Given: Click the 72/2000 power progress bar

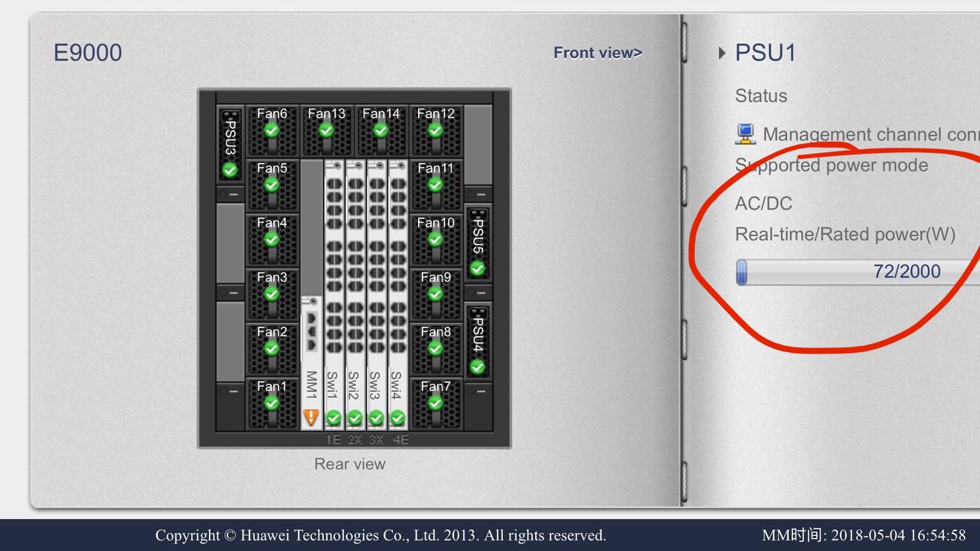Looking at the screenshot, I should pos(857,272).
